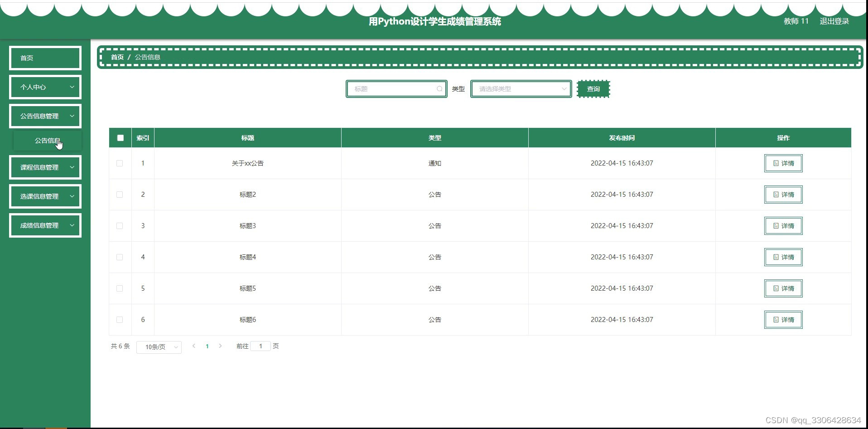Toggle the select-all checkbox in the table header
The image size is (868, 429).
(x=120, y=138)
